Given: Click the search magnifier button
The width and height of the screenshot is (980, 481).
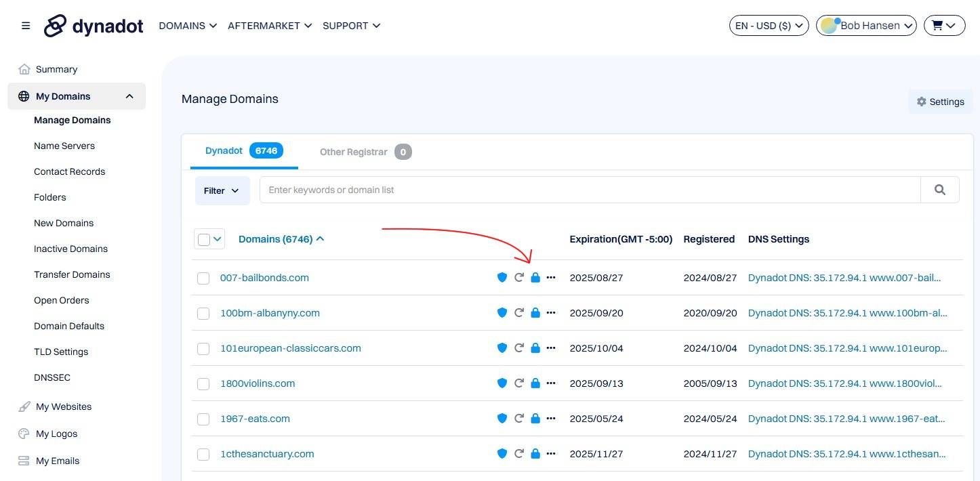Looking at the screenshot, I should coord(939,190).
